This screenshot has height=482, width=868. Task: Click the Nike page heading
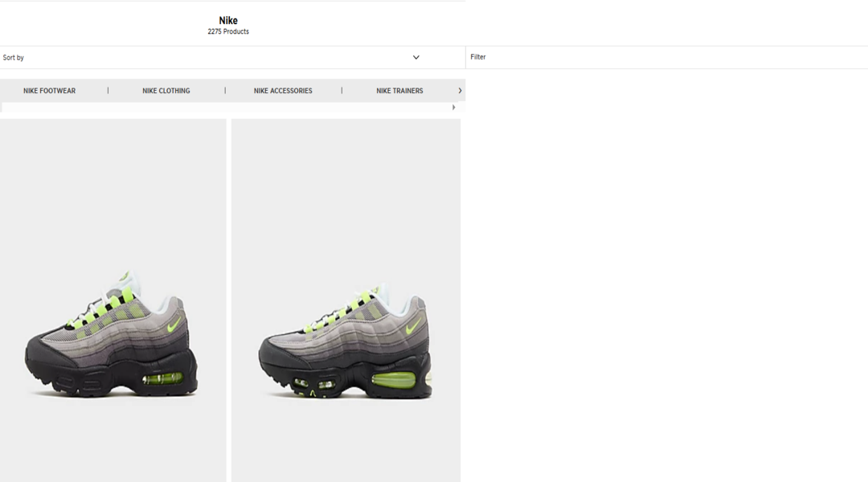228,21
